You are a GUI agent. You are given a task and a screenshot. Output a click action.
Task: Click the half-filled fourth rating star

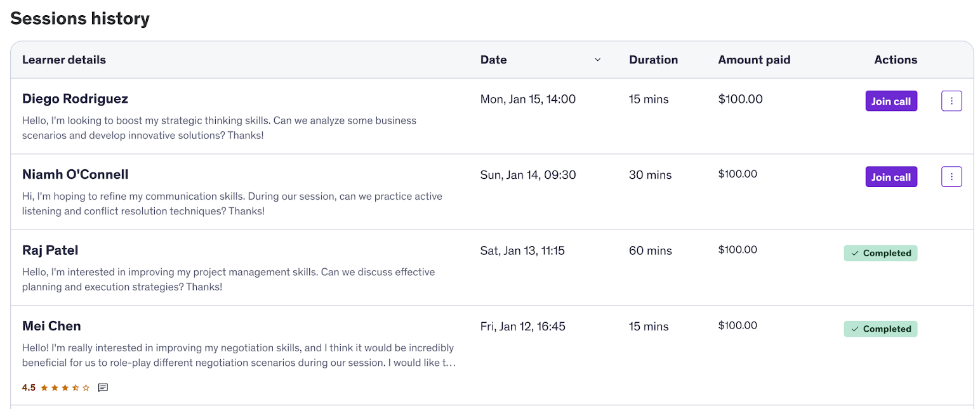[x=76, y=387]
